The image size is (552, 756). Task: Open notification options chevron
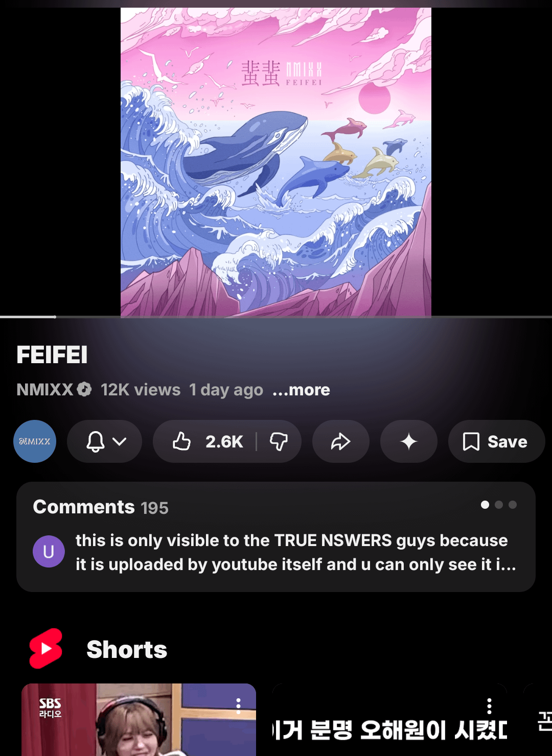click(x=120, y=441)
